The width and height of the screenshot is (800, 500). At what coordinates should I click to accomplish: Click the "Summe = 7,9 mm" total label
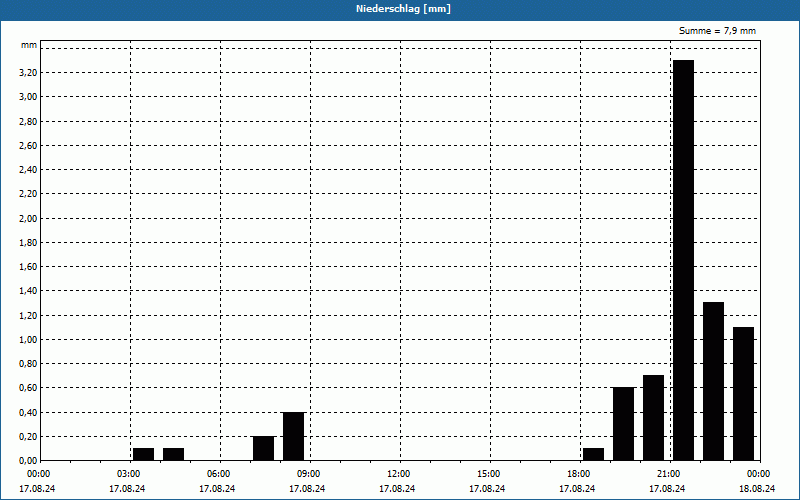[717, 31]
